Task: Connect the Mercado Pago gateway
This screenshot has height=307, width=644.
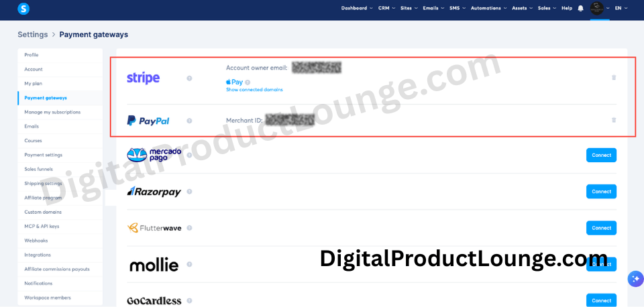Action: (x=601, y=155)
